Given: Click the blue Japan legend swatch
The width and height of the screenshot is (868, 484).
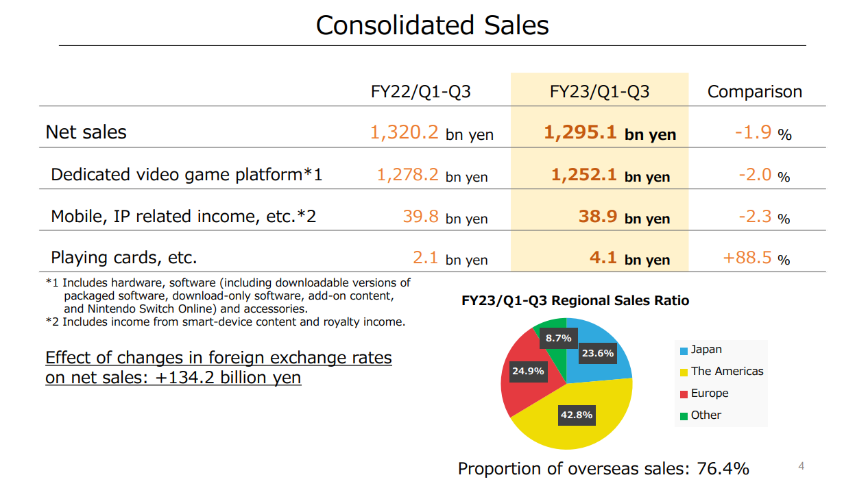Looking at the screenshot, I should click(x=684, y=350).
